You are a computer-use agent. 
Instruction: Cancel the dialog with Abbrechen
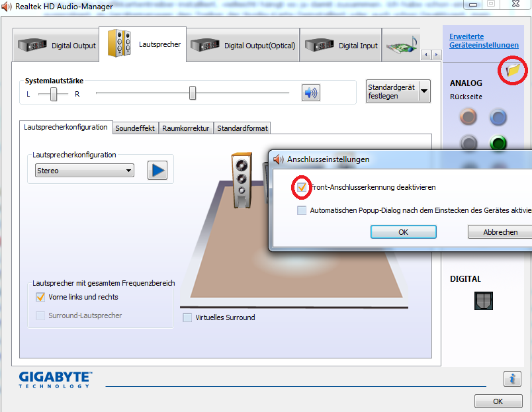[500, 232]
